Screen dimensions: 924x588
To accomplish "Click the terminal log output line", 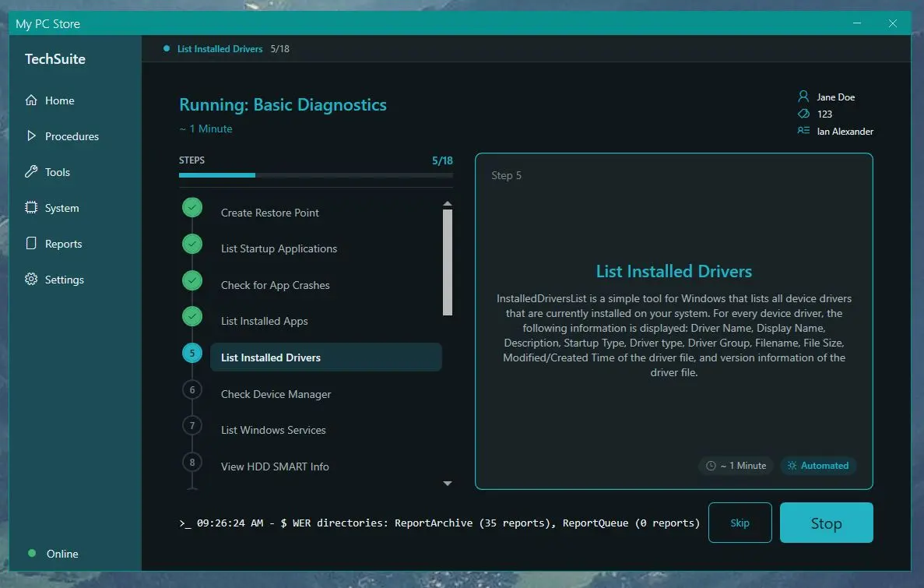I will [440, 523].
